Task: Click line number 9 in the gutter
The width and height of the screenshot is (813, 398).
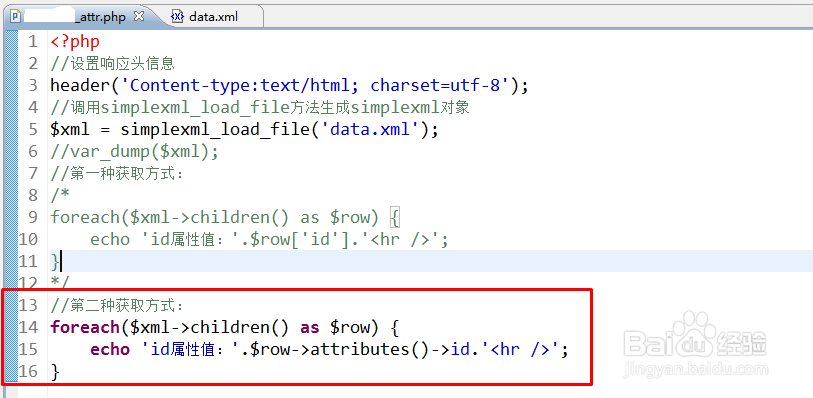Action: (33, 217)
